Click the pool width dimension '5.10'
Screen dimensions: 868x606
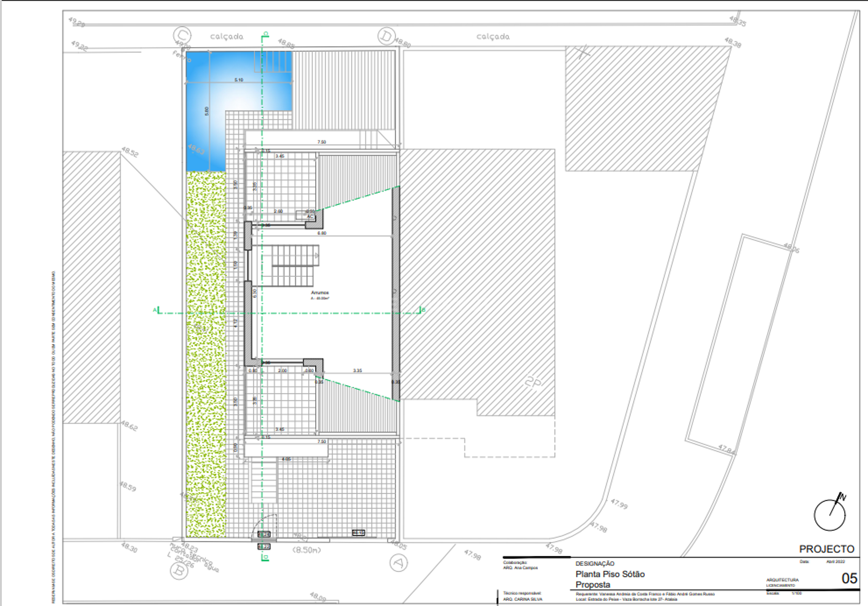coord(239,80)
